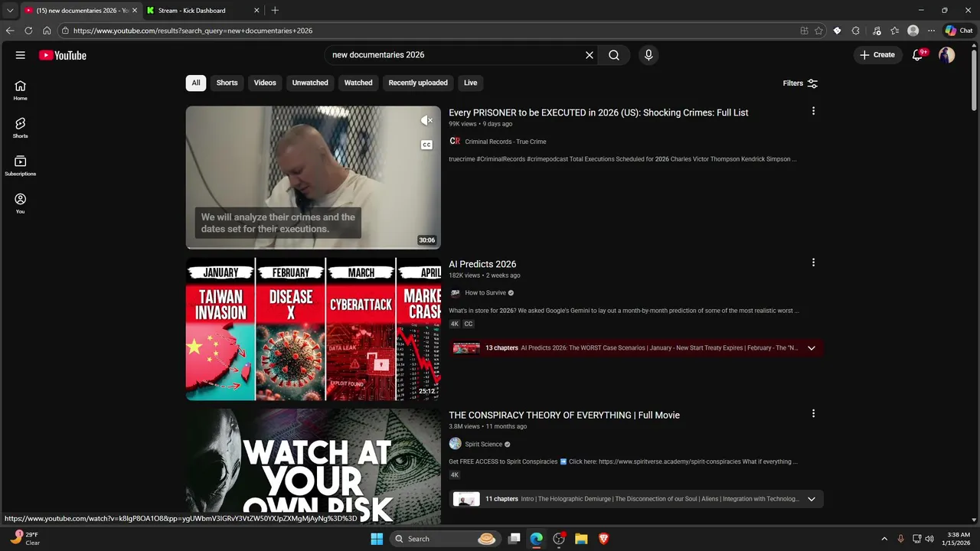Open the media control music icon

(x=877, y=31)
